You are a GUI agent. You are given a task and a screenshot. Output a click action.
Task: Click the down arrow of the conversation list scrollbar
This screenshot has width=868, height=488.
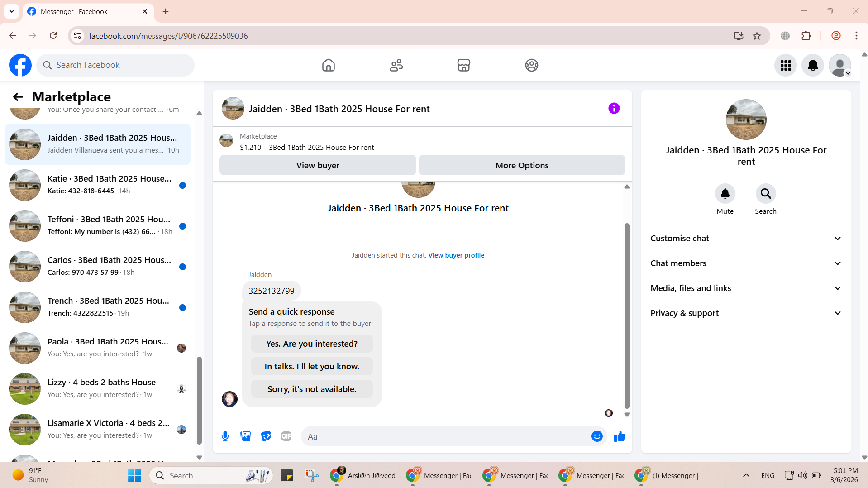click(199, 458)
